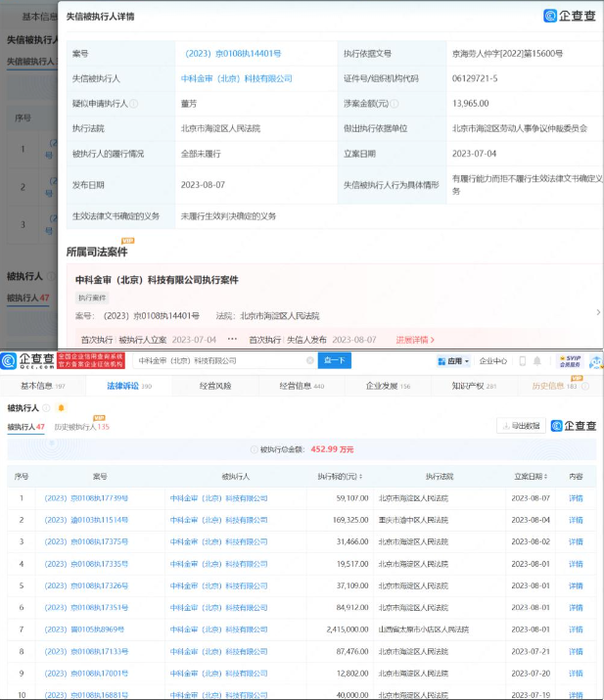The image size is (604, 700).
Task: Select the 被执行人 47 sub-tab
Action: pyautogui.click(x=25, y=427)
